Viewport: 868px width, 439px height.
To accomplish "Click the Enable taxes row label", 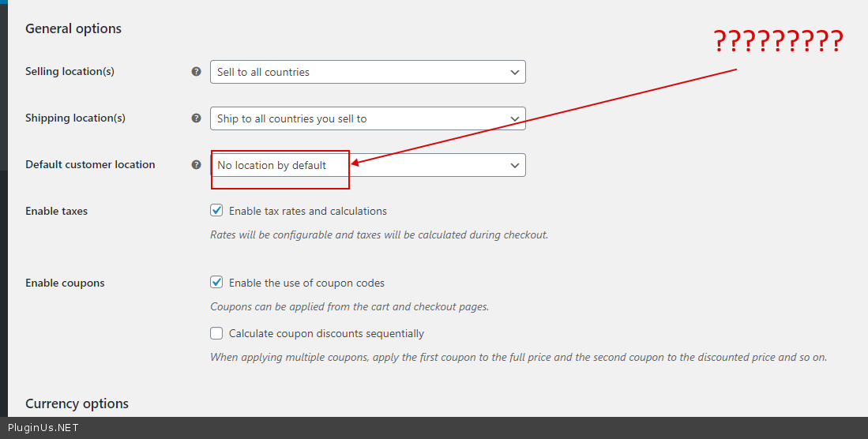I will click(x=56, y=211).
